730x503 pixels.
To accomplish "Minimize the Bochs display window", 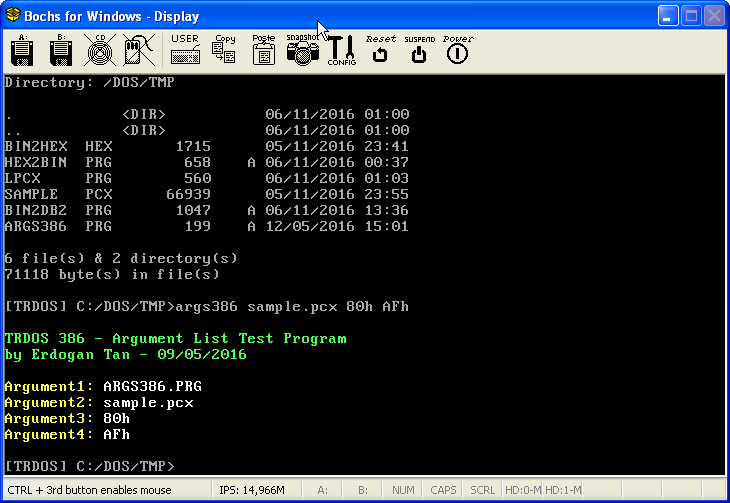I will [x=668, y=16].
